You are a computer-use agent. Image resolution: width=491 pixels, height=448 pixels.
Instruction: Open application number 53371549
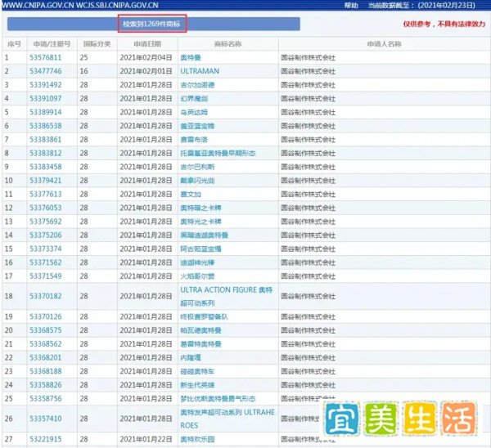[45, 276]
